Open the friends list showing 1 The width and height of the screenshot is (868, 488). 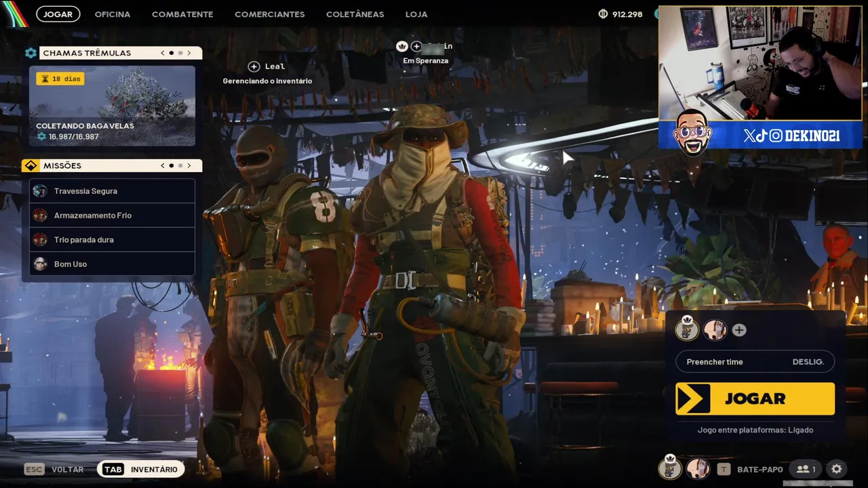[x=806, y=469]
